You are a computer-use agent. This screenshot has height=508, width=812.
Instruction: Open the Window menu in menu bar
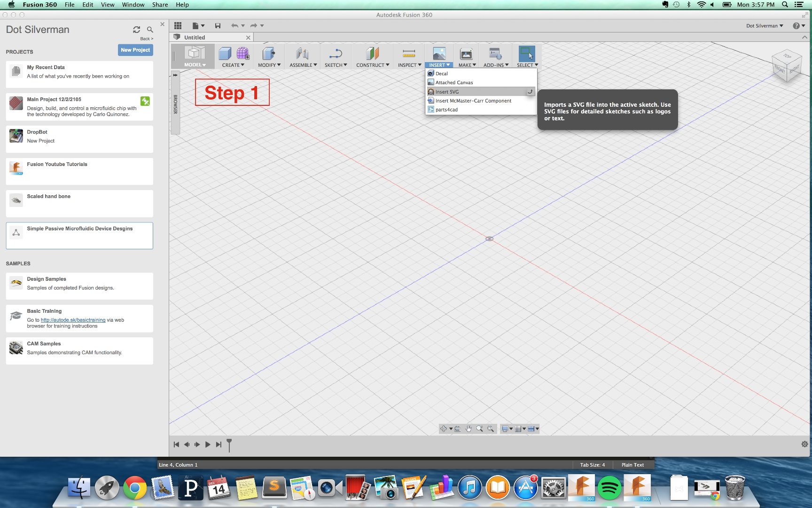[x=133, y=5]
